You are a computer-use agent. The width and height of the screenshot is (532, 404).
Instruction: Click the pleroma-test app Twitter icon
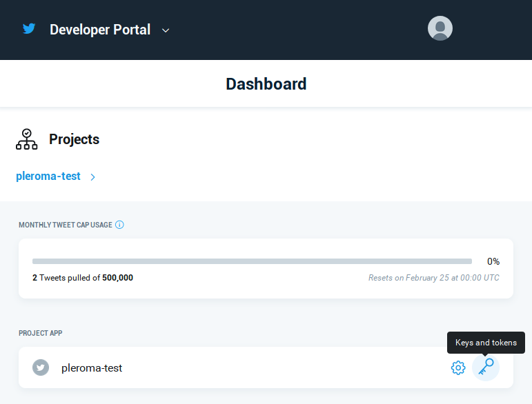pyautogui.click(x=41, y=367)
